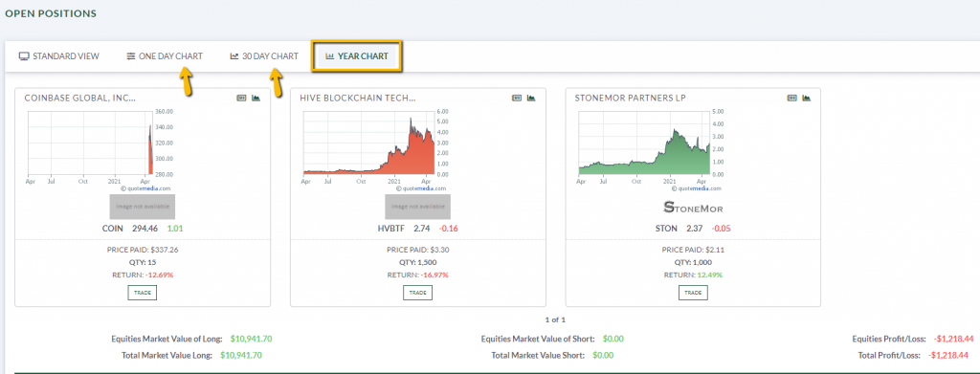Image resolution: width=980 pixels, height=374 pixels.
Task: Open the quote icon on StoneMor Partners card
Action: click(791, 98)
